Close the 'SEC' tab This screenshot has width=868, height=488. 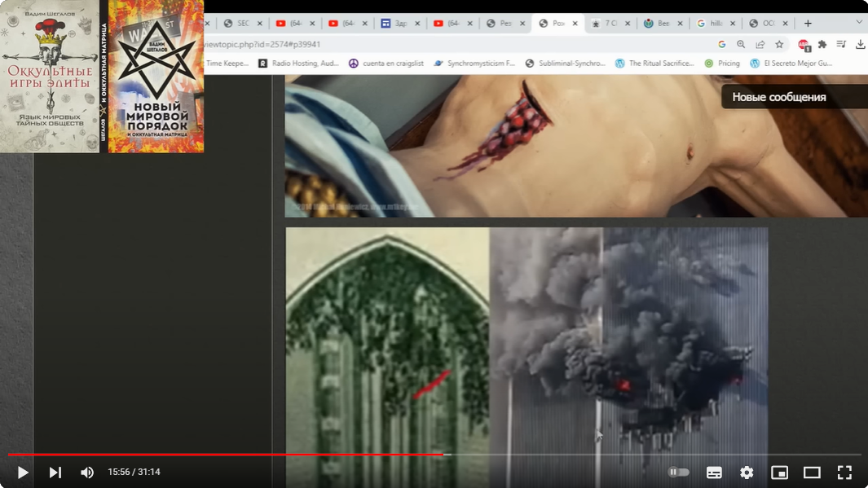tap(260, 24)
